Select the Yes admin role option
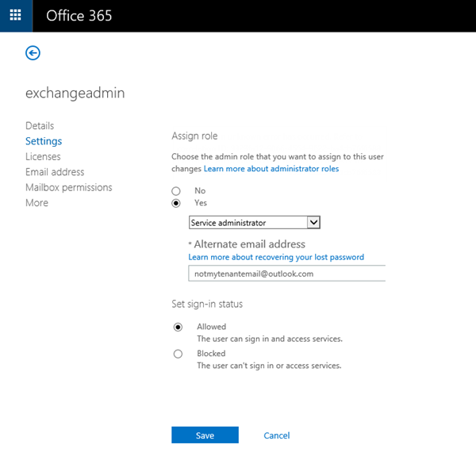 (177, 203)
